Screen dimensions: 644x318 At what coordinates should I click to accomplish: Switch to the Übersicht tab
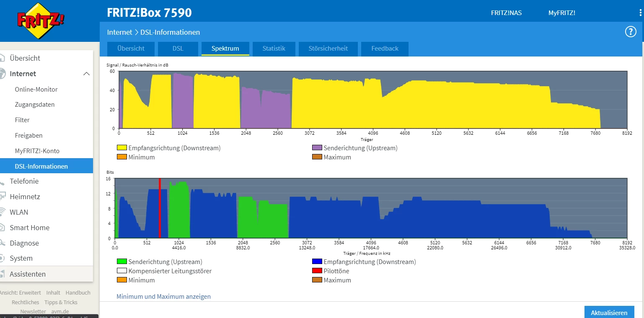(131, 49)
